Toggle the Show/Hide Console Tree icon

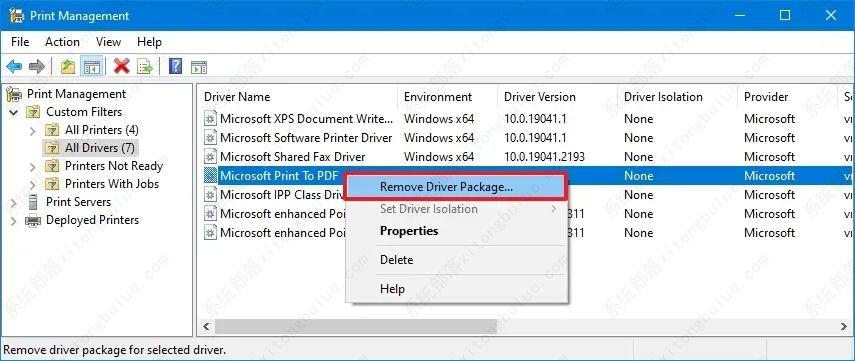click(91, 67)
